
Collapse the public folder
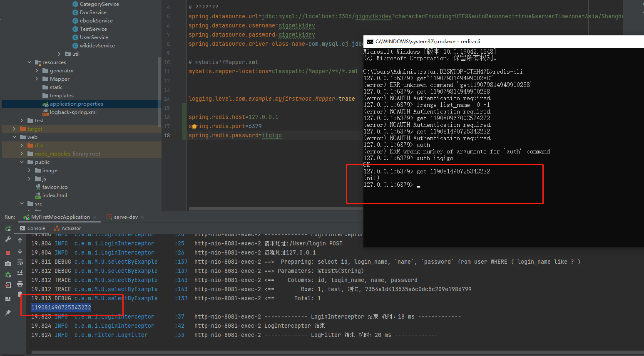click(x=22, y=162)
